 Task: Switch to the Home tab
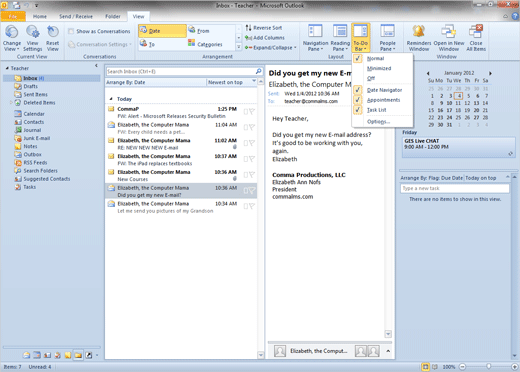[x=40, y=16]
